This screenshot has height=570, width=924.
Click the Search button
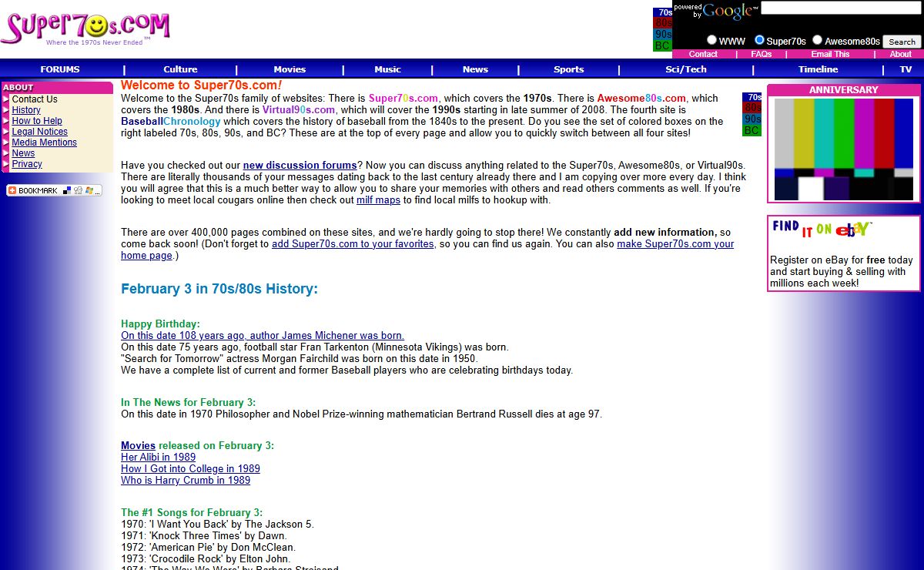902,42
